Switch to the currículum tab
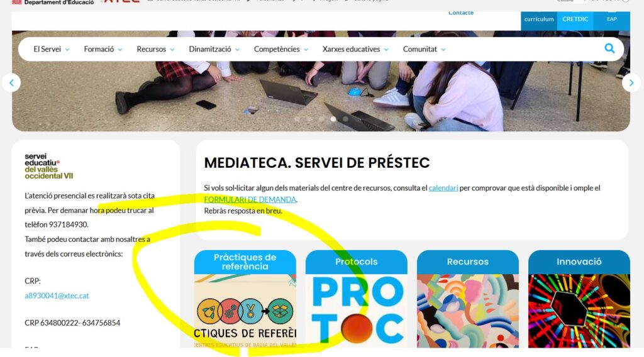This screenshot has height=357, width=644. pyautogui.click(x=539, y=21)
